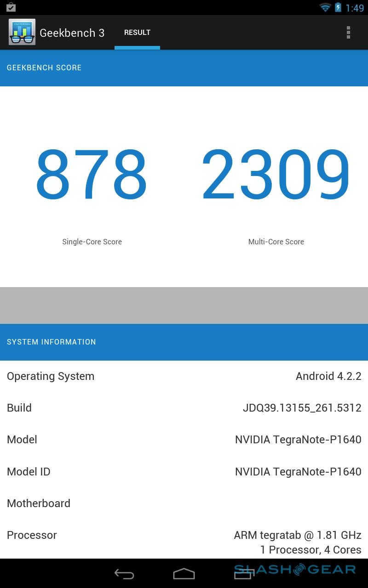Select the Multi-Core Score label

click(x=276, y=242)
